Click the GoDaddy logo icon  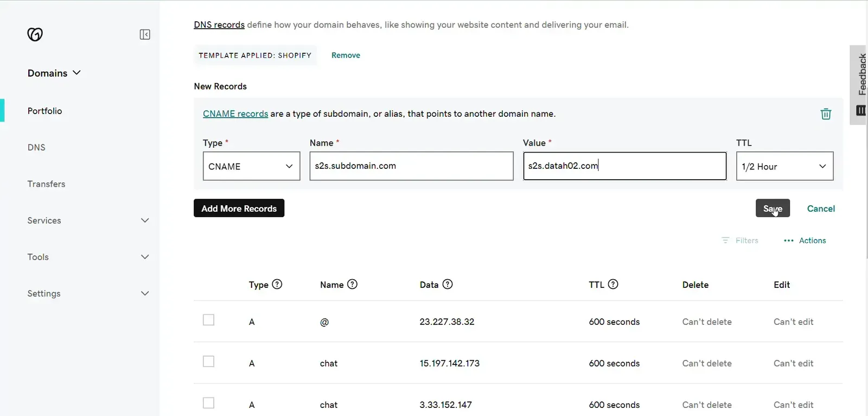click(x=35, y=34)
